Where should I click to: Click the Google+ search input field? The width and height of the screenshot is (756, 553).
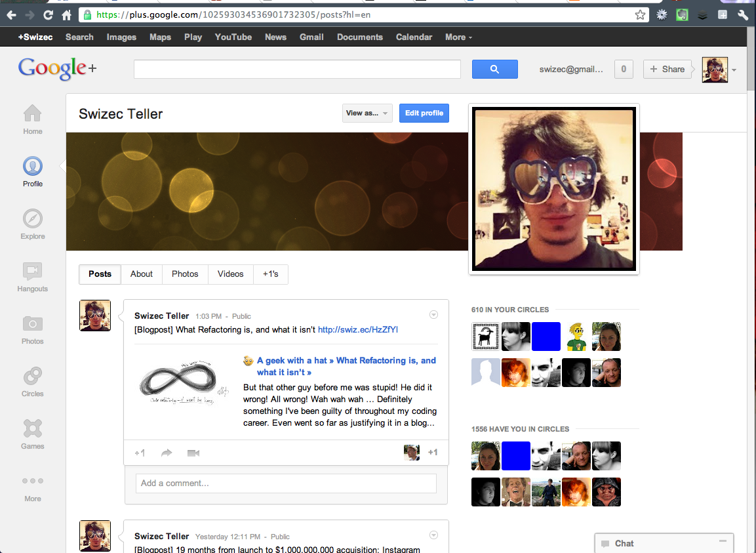297,69
